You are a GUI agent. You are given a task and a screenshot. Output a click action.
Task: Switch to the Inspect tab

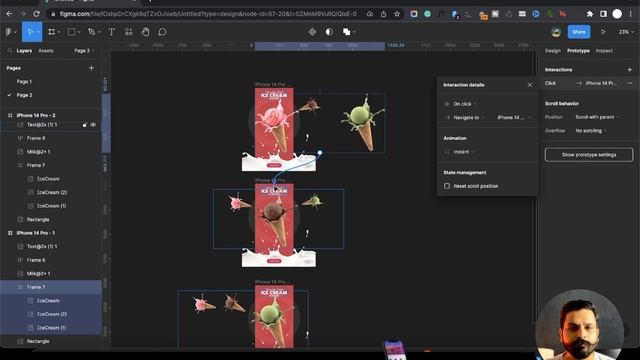pyautogui.click(x=604, y=51)
